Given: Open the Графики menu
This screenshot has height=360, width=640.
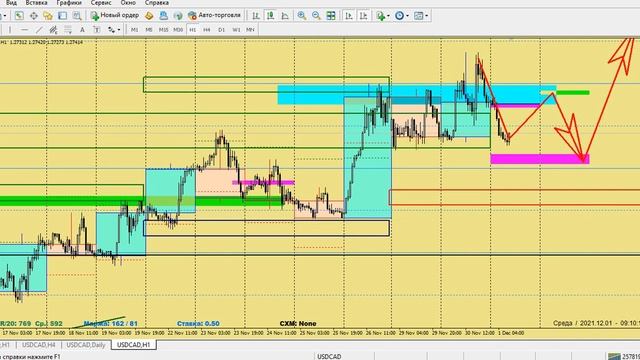Looking at the screenshot, I should point(69,3).
